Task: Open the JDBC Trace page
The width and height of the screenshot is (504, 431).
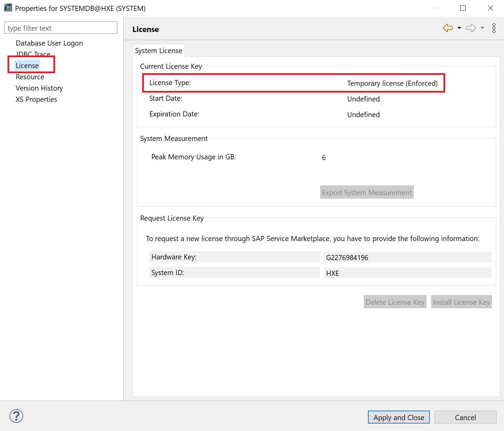Action: click(x=33, y=54)
